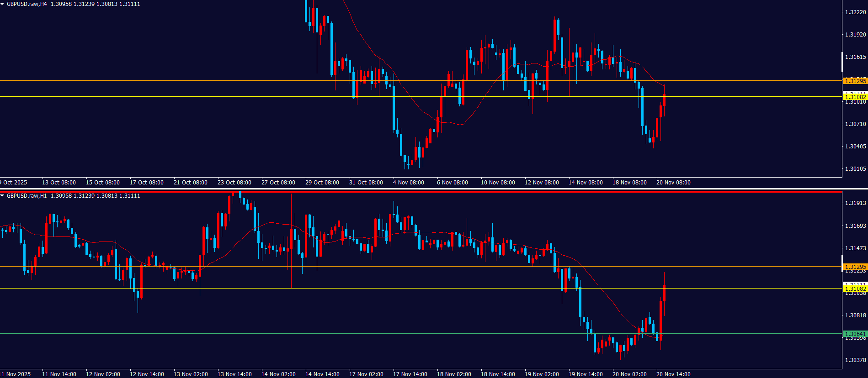This screenshot has height=378, width=868.
Task: Click the GBPUSD.raw,H1 chart title
Action: (x=27, y=196)
